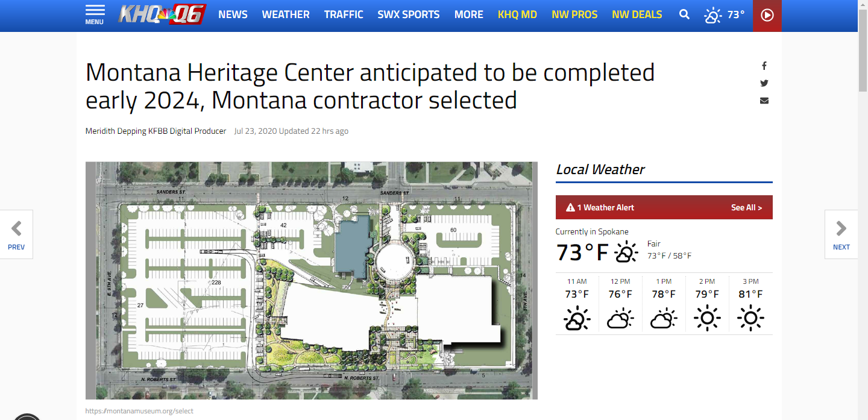The height and width of the screenshot is (420, 868).
Task: Click the Currently in Spokane text
Action: 592,231
